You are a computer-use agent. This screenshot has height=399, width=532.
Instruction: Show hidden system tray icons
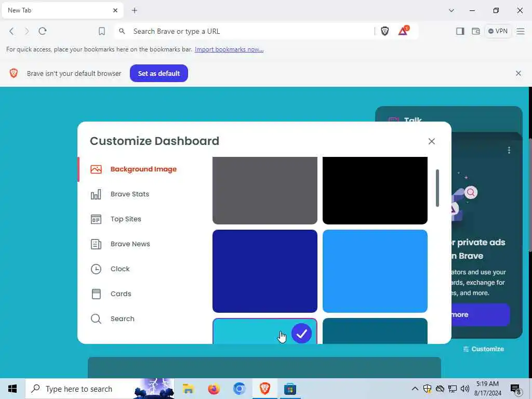415,389
